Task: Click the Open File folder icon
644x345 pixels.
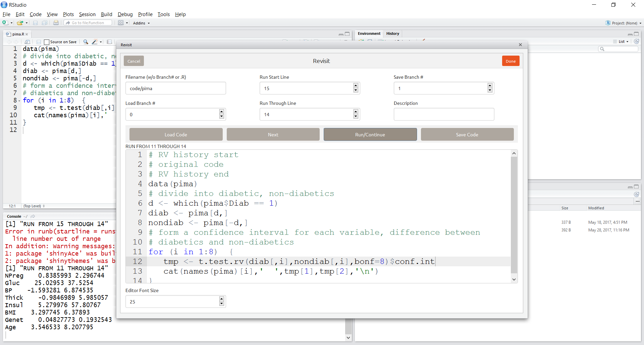Action: (20, 23)
